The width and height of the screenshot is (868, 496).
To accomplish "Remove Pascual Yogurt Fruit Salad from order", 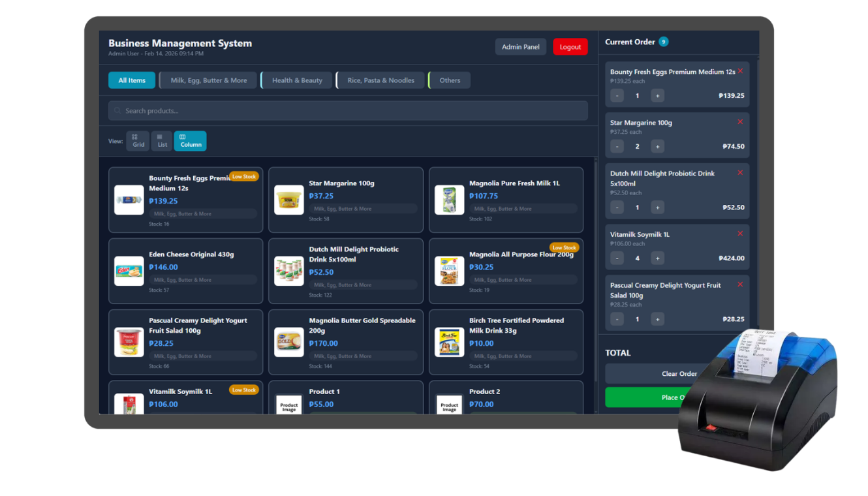I will (x=740, y=285).
